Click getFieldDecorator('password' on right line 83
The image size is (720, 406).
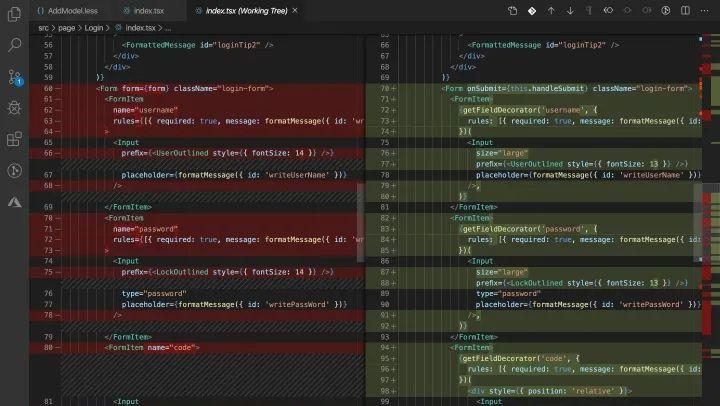point(520,229)
